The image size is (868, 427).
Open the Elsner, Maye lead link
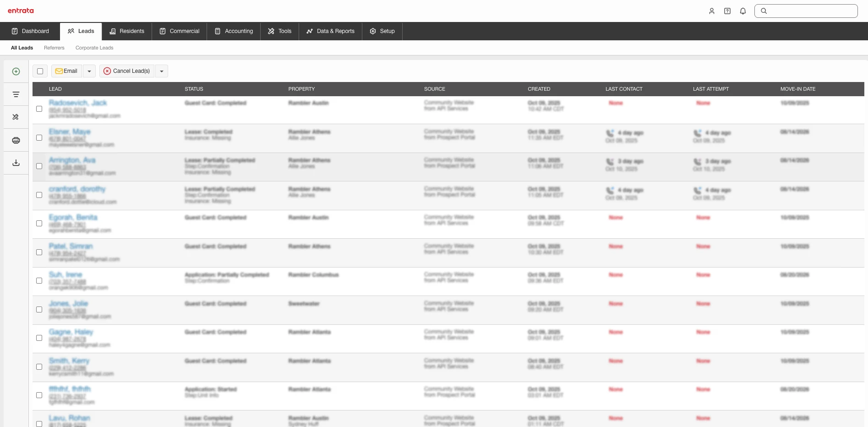pyautogui.click(x=70, y=131)
